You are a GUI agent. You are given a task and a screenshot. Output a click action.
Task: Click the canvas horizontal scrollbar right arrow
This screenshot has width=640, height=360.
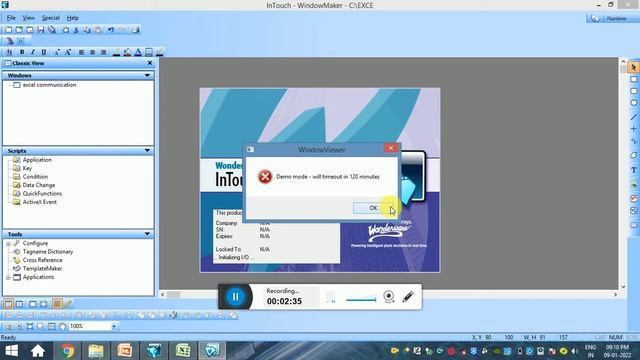(616, 294)
